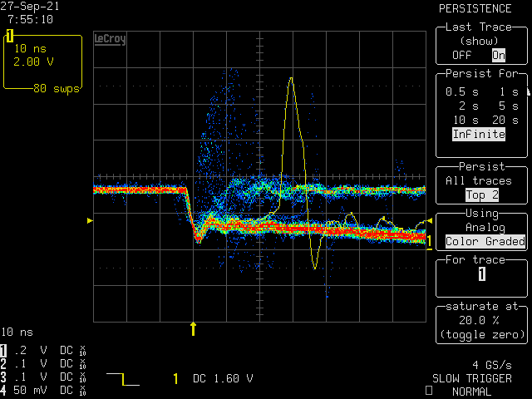This screenshot has width=532, height=399.
Task: Click the trigger level arrow left of grid
Action: click(90, 219)
